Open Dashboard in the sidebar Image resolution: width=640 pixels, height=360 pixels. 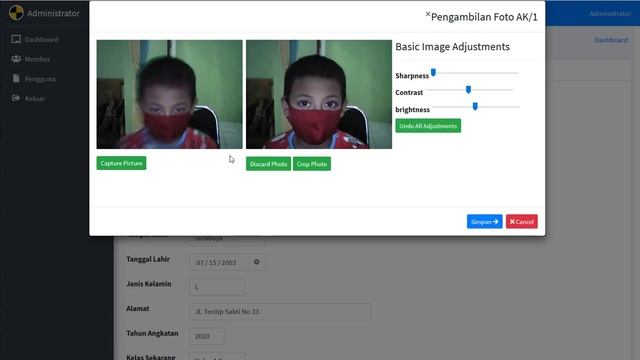coord(41,40)
